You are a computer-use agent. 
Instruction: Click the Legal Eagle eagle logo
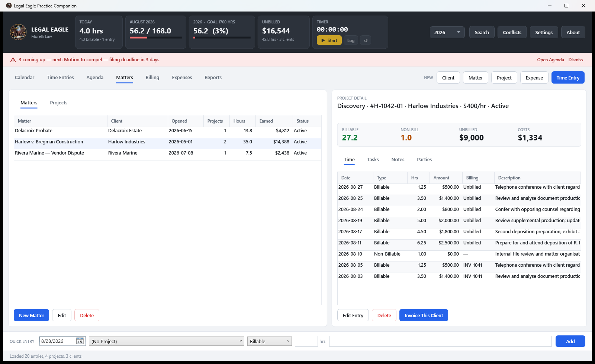tap(18, 32)
